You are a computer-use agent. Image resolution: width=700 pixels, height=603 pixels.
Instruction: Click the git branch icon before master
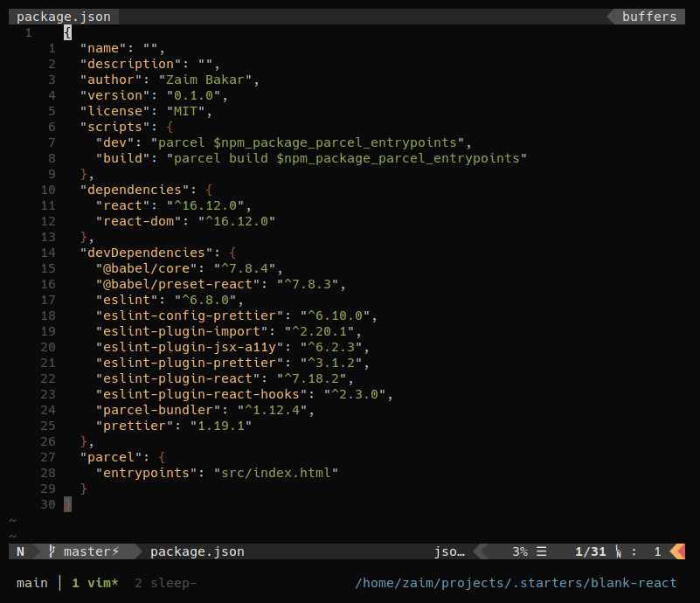[x=52, y=551]
